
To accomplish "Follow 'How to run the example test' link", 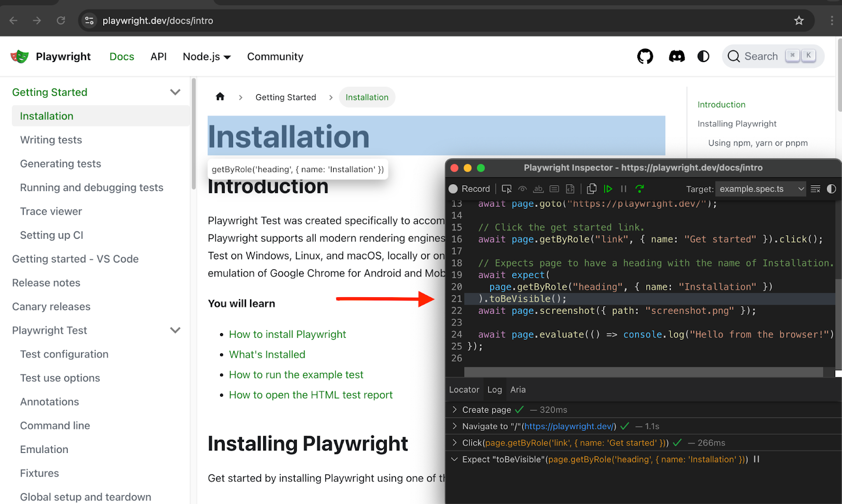I will (x=296, y=375).
